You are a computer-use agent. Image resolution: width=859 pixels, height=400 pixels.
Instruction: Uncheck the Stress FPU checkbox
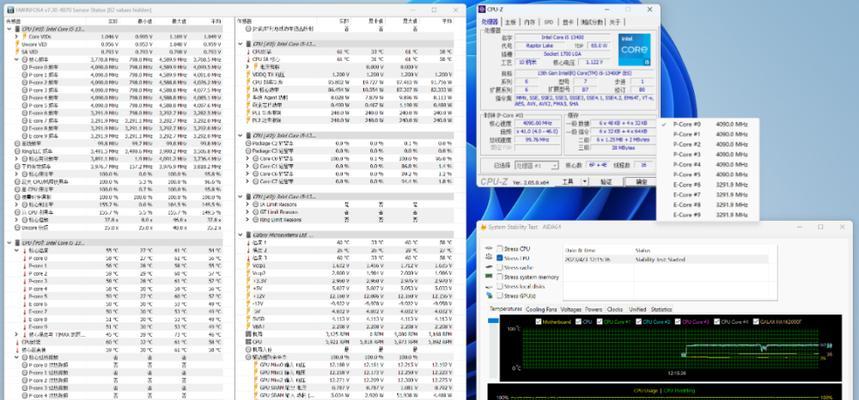tap(500, 258)
